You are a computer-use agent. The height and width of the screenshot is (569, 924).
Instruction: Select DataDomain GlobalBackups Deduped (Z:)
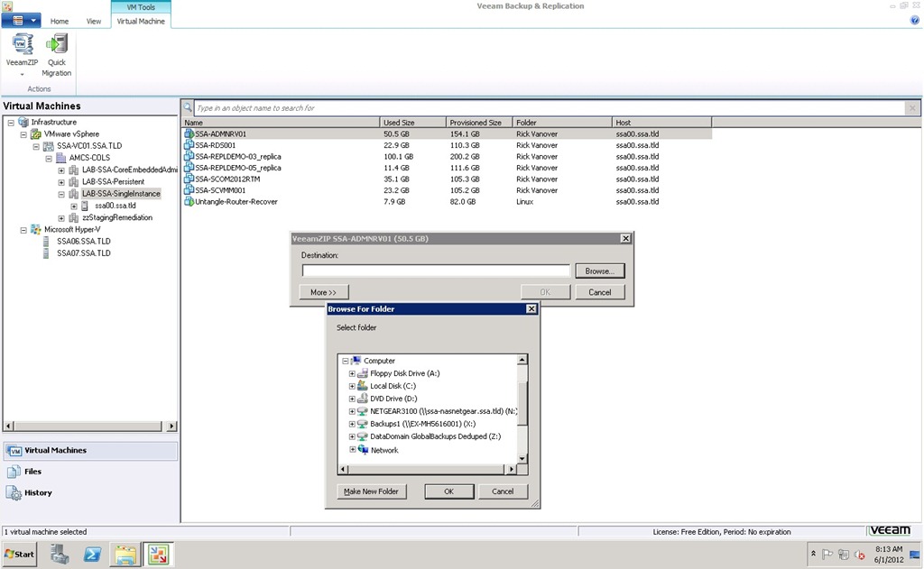[x=435, y=436]
